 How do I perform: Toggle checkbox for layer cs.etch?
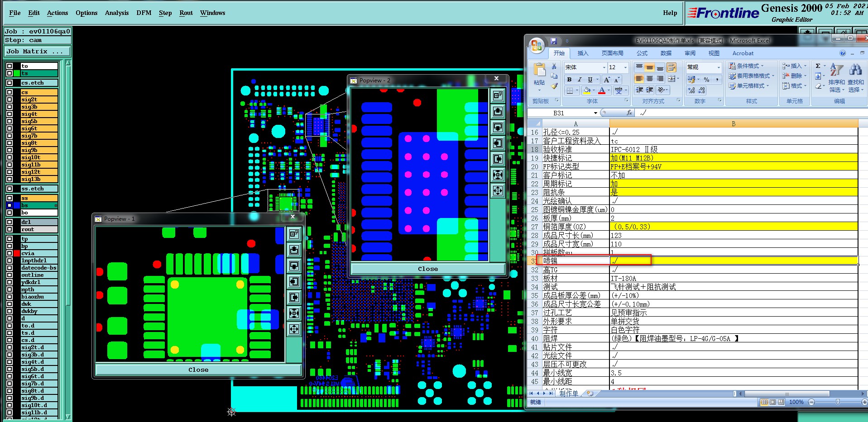10,83
